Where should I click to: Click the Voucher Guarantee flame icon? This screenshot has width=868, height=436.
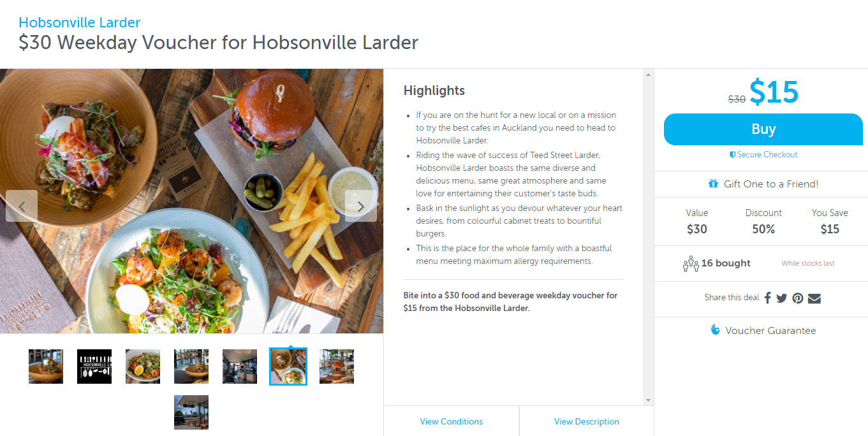click(x=716, y=330)
